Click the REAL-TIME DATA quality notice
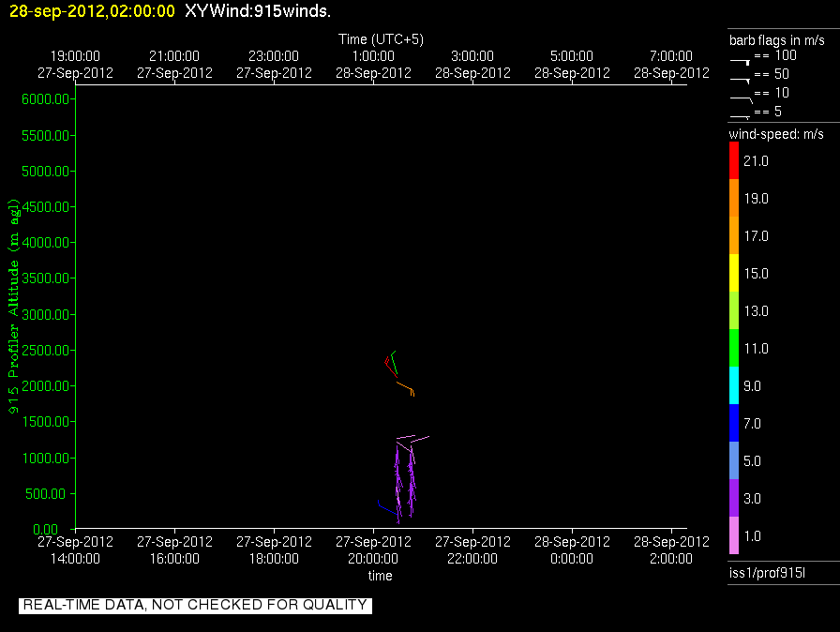This screenshot has width=840, height=632. (195, 605)
